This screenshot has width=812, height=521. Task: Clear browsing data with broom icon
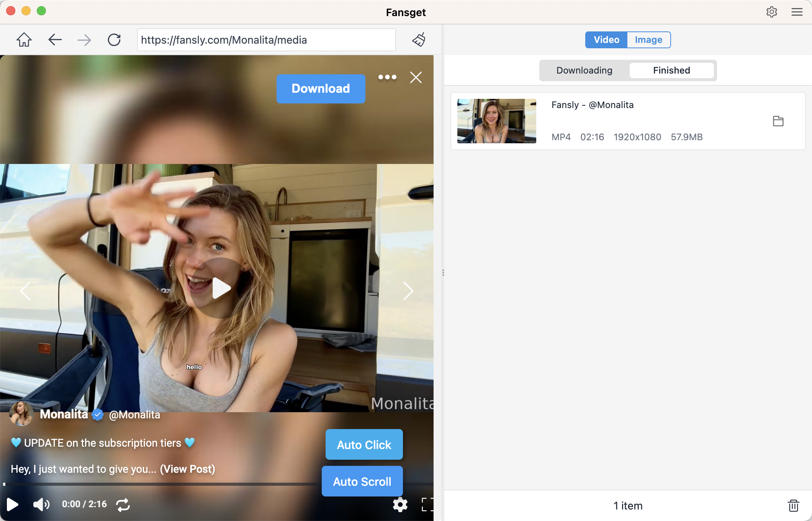click(419, 40)
